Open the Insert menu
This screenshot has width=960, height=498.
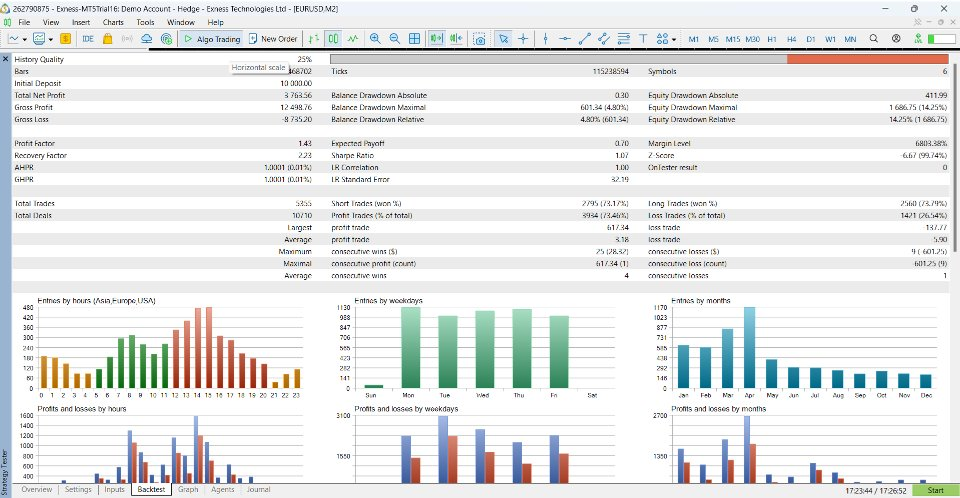tap(81, 22)
